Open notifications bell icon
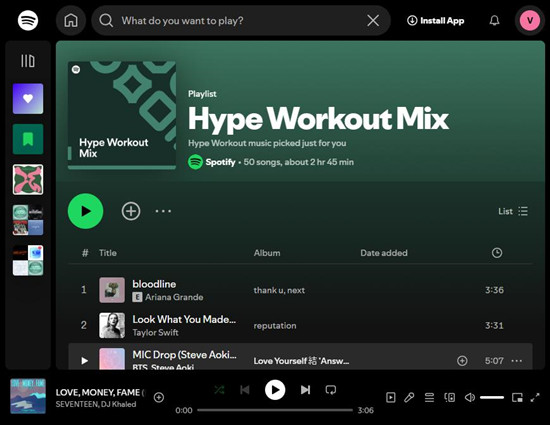The height and width of the screenshot is (425, 550). coord(494,20)
